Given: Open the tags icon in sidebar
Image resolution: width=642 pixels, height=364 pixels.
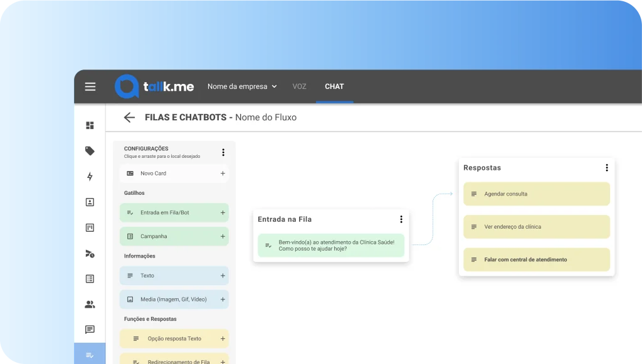Looking at the screenshot, I should [90, 151].
